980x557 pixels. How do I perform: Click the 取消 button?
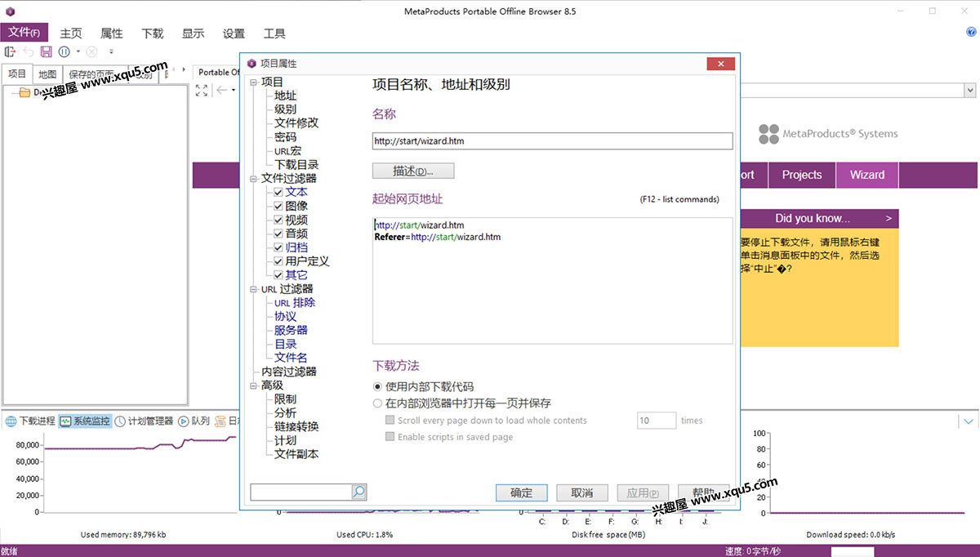tap(582, 492)
